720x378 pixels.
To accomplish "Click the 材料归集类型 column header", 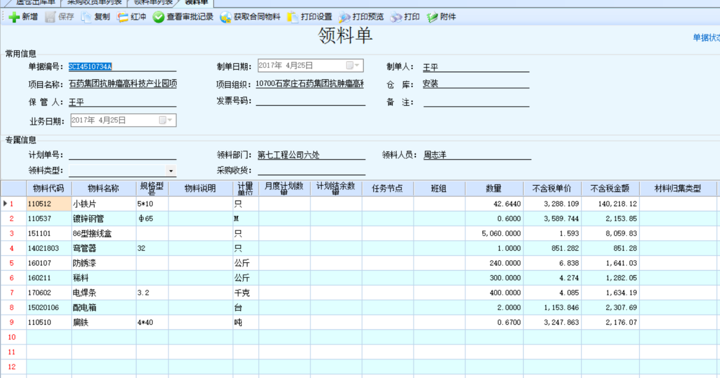I will point(678,188).
